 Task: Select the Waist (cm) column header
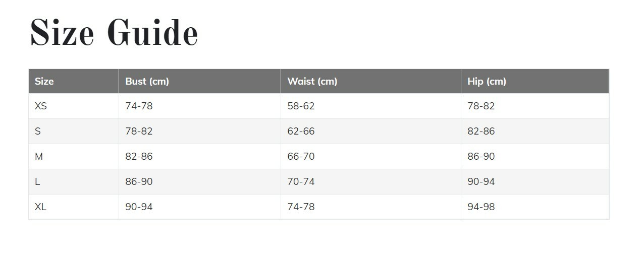312,81
